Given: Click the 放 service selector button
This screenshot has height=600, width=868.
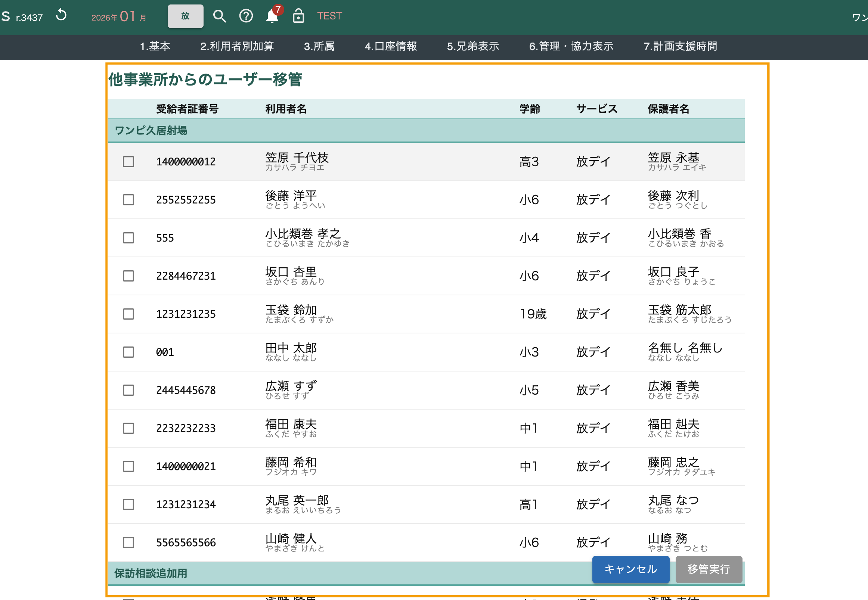Looking at the screenshot, I should click(185, 16).
